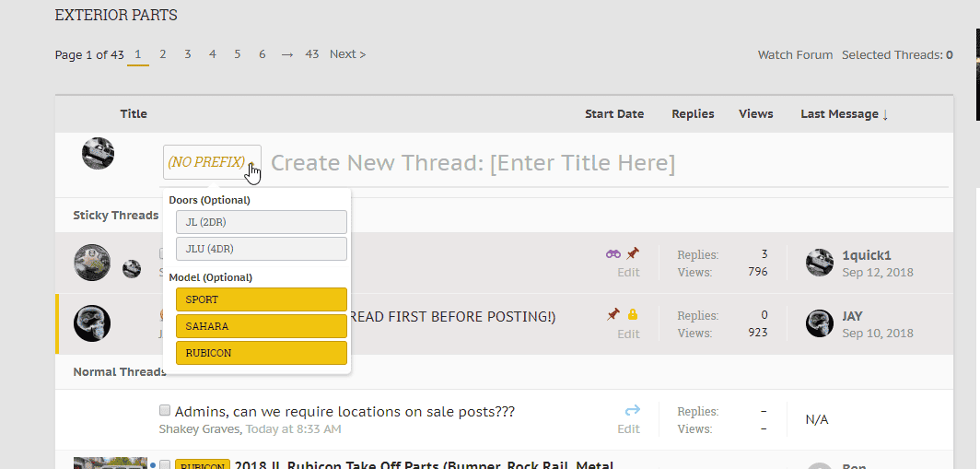This screenshot has height=469, width=980.
Task: Go to page 6 of the forum
Action: (262, 54)
